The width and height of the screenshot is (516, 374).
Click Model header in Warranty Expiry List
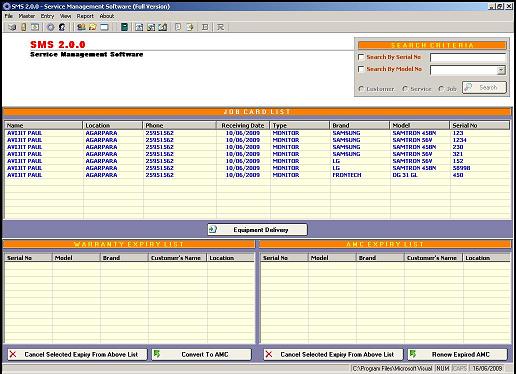click(x=76, y=258)
